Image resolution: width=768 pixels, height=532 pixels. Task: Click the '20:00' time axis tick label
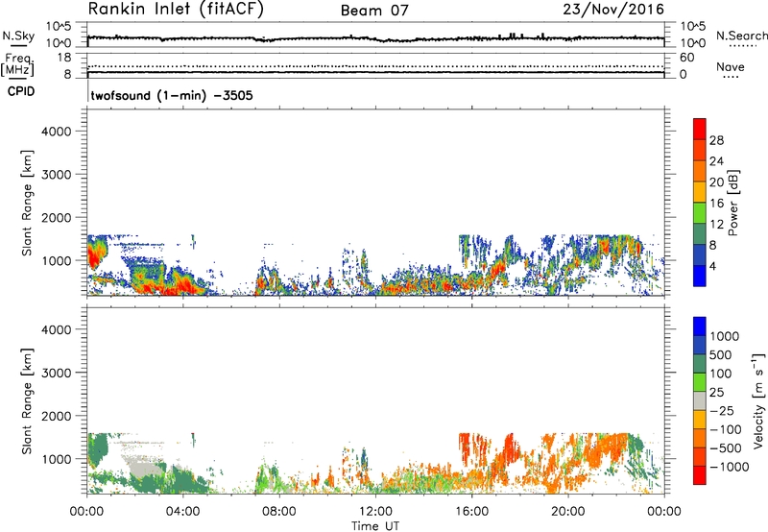(567, 512)
